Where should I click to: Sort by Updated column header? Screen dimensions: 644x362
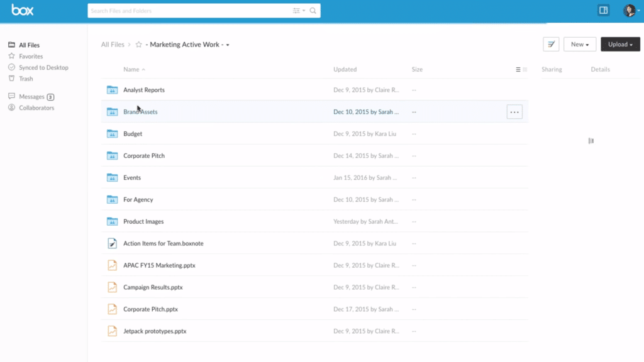point(345,69)
